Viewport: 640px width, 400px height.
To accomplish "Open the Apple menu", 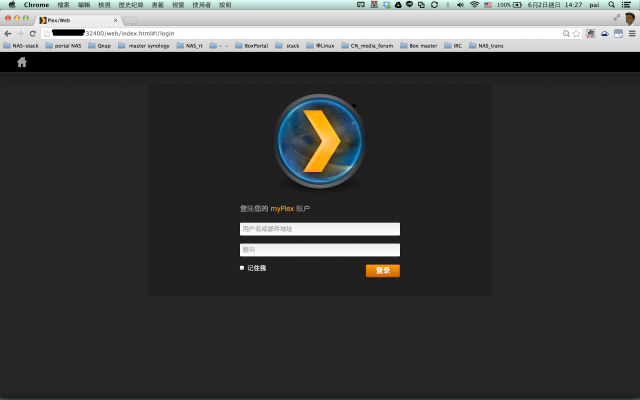I will [12, 5].
